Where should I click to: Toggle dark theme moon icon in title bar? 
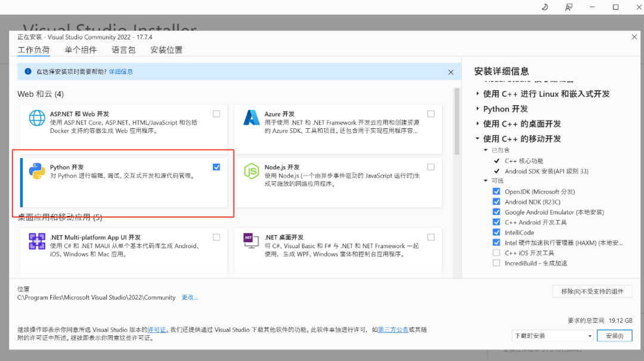545,7
